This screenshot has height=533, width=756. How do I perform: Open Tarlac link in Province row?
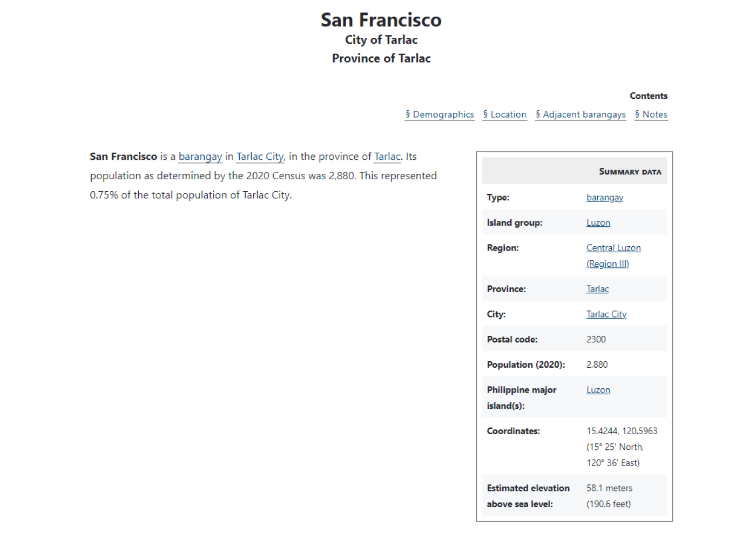point(597,289)
